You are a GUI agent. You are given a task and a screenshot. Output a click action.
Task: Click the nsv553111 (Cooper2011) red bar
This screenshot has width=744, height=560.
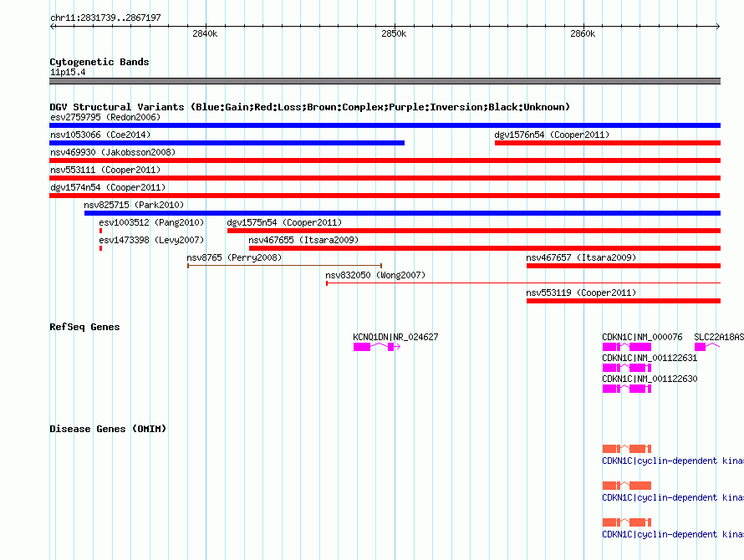pos(385,178)
